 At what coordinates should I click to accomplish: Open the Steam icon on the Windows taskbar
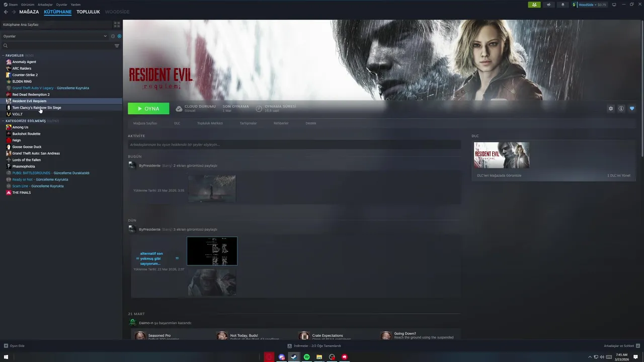[x=294, y=357]
